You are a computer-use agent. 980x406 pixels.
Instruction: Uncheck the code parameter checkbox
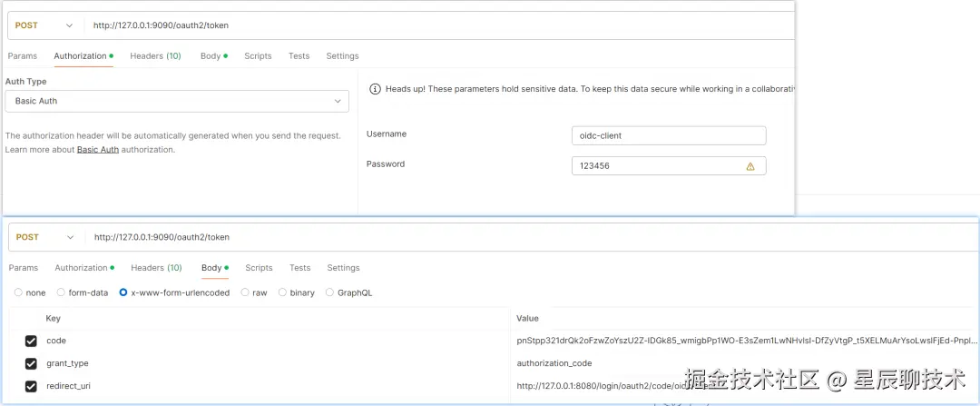[31, 341]
